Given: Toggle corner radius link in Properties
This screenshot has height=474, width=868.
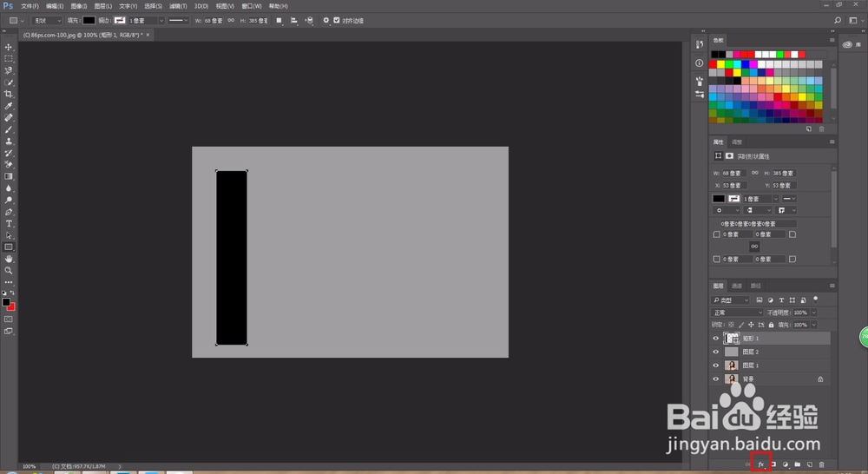Looking at the screenshot, I should coord(754,247).
